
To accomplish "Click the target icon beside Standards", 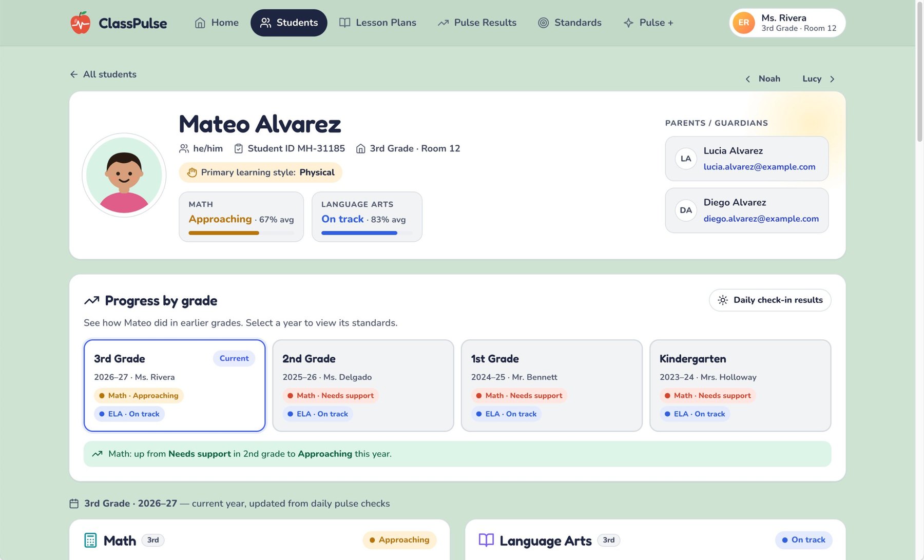I will click(x=543, y=23).
